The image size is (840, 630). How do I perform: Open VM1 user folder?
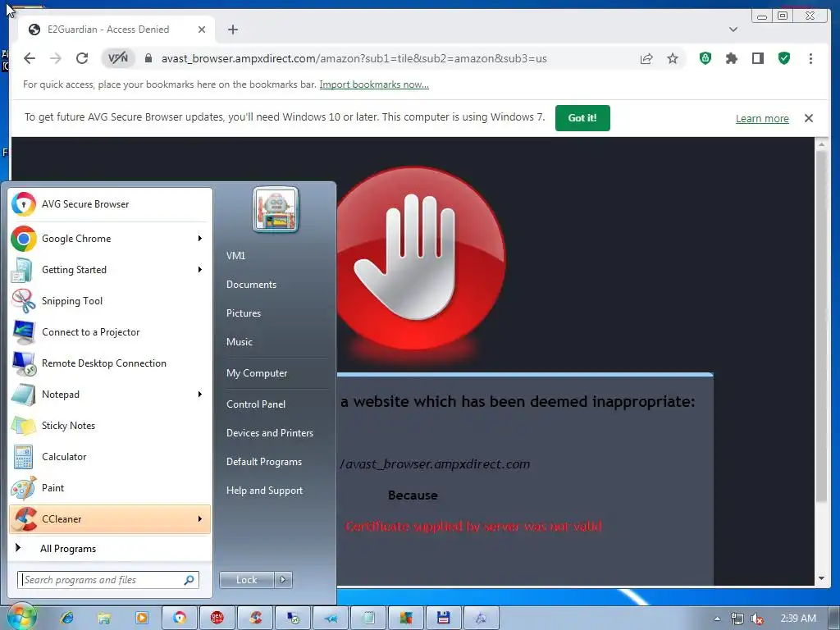point(235,256)
